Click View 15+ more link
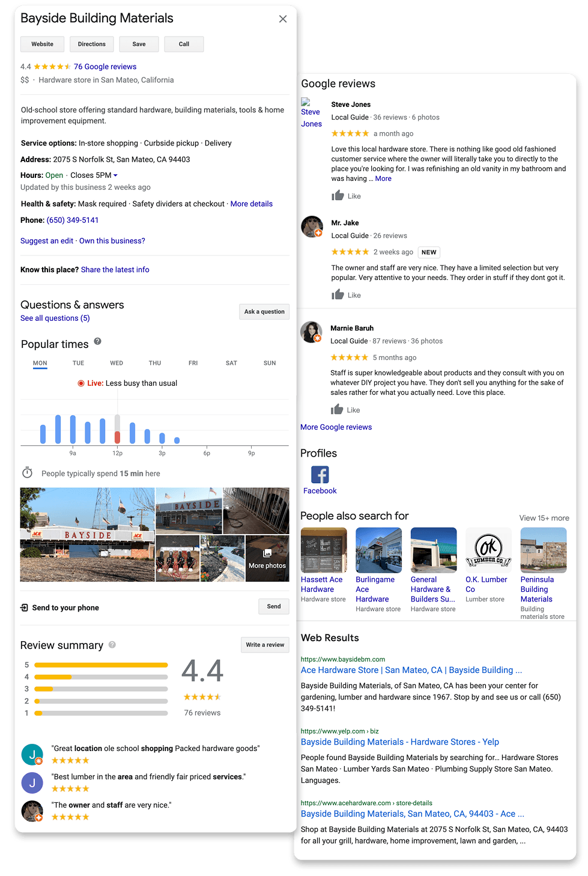This screenshot has width=588, height=876. click(x=544, y=518)
